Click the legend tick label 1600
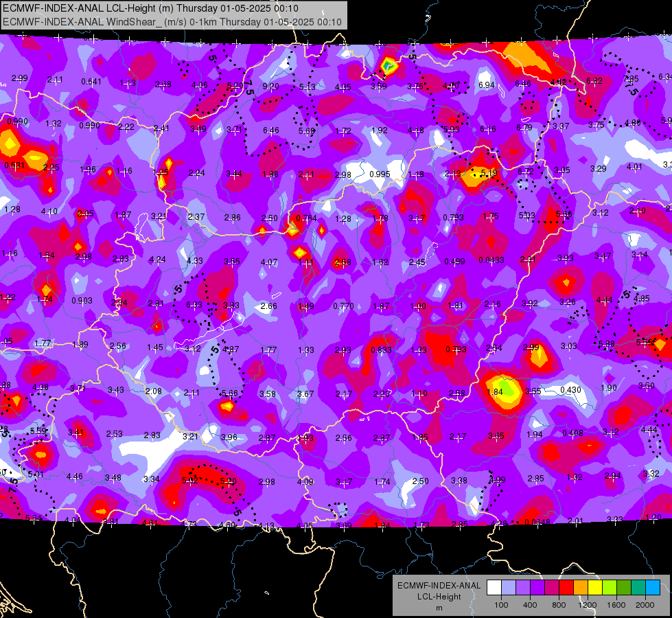Screen dimensions: 672x618 click(x=616, y=605)
